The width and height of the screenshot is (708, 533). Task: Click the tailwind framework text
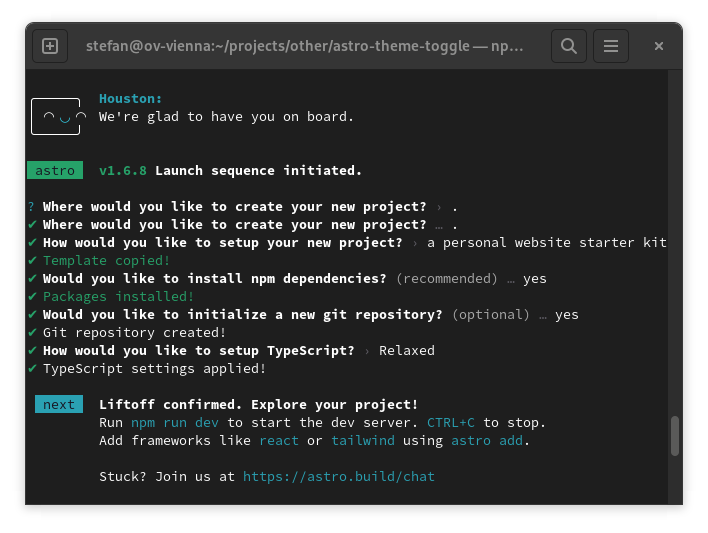363,441
